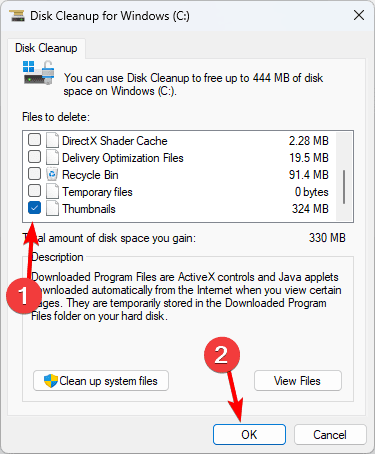375x454 pixels.
Task: Check the DirectX Shader Cache checkbox
Action: point(35,140)
